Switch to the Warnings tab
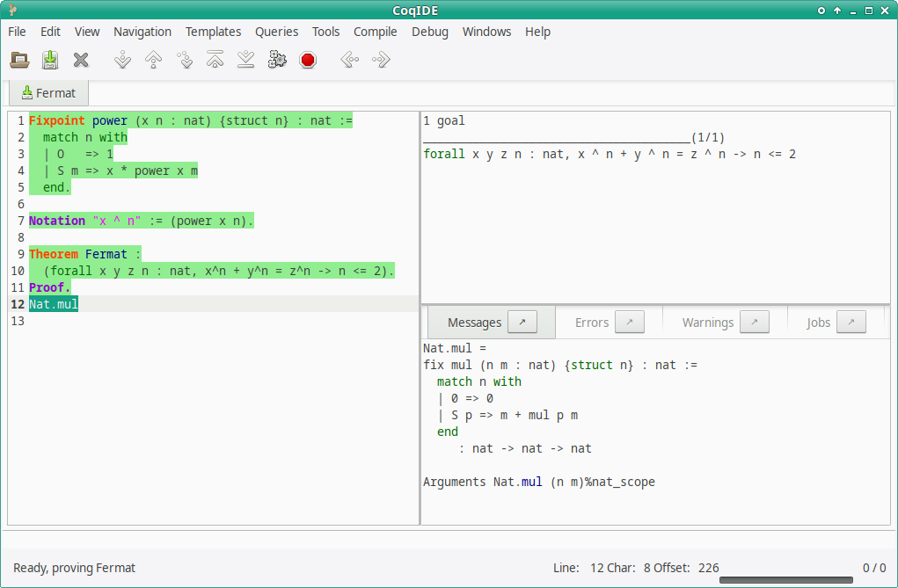The height and width of the screenshot is (588, 898). 708,323
